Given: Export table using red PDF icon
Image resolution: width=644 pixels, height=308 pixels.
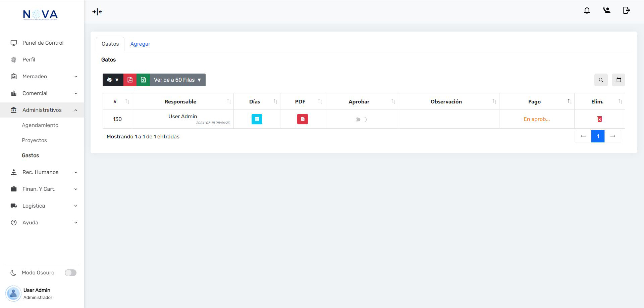Looking at the screenshot, I should [130, 80].
